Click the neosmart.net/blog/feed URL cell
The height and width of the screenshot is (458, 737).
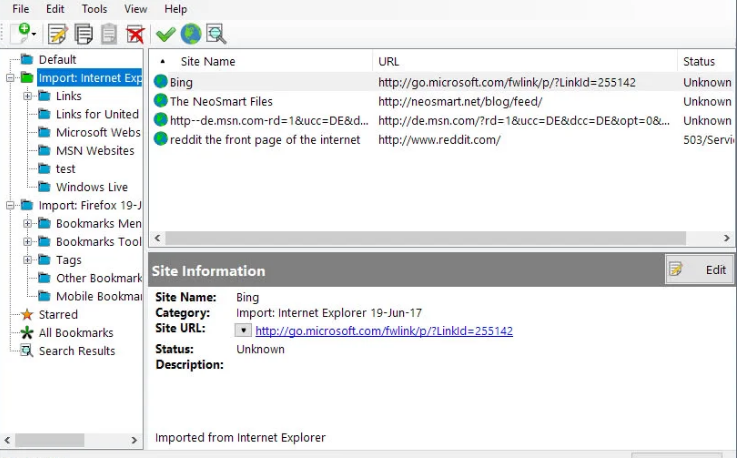[x=460, y=102]
